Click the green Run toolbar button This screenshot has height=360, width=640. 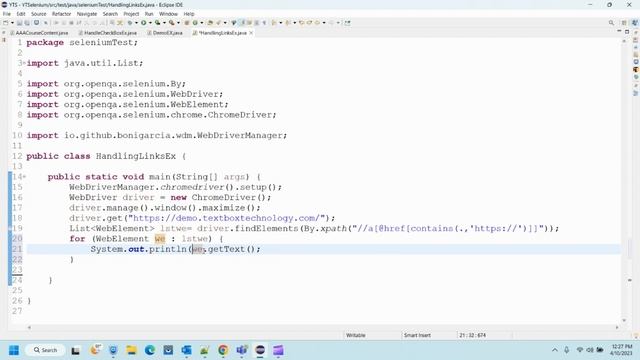tap(144, 23)
